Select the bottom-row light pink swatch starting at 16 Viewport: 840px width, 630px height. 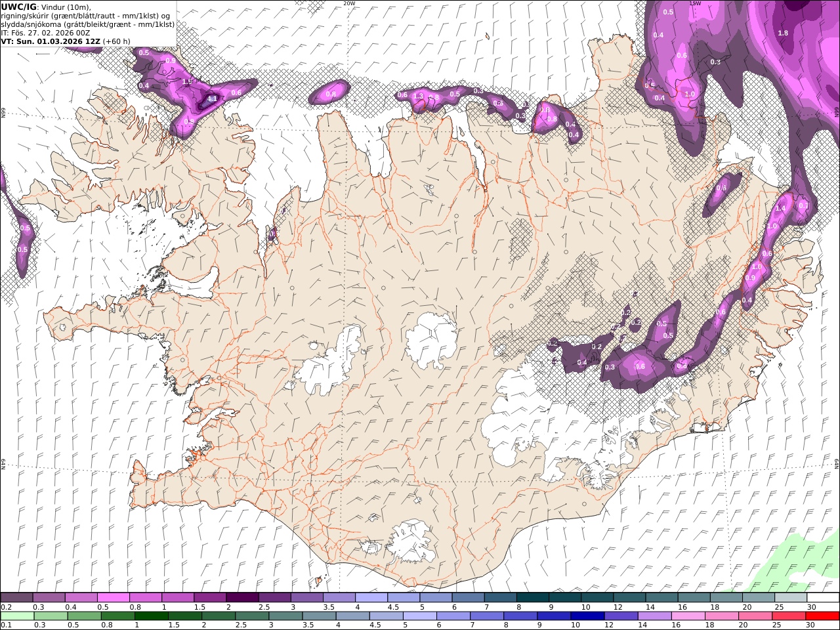[688, 616]
